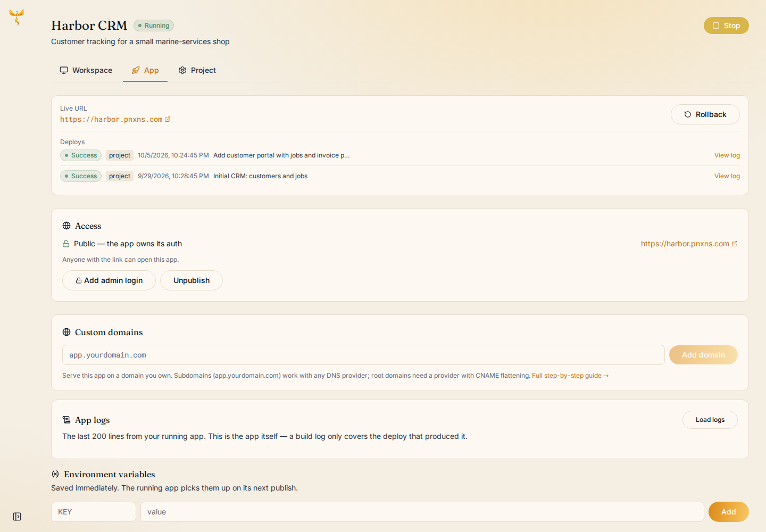The image size is (766, 532).
Task: Open the Full step-by-step guide link
Action: click(x=570, y=376)
